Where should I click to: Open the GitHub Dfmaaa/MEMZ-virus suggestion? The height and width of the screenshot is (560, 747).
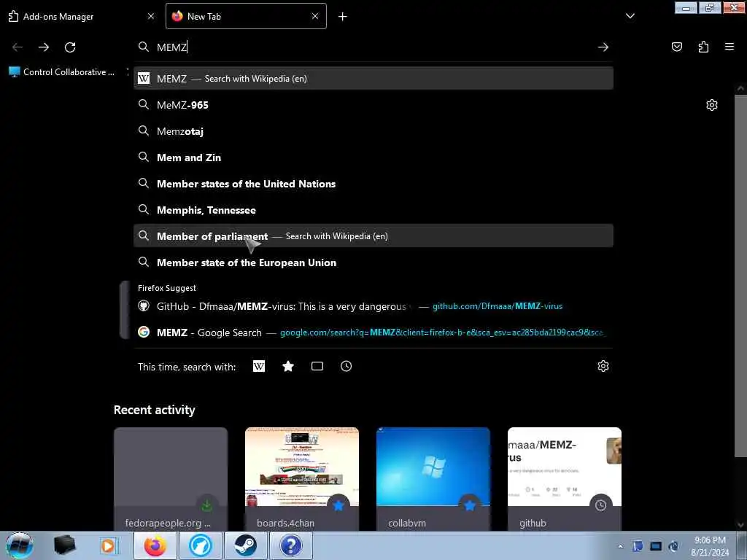(x=373, y=306)
